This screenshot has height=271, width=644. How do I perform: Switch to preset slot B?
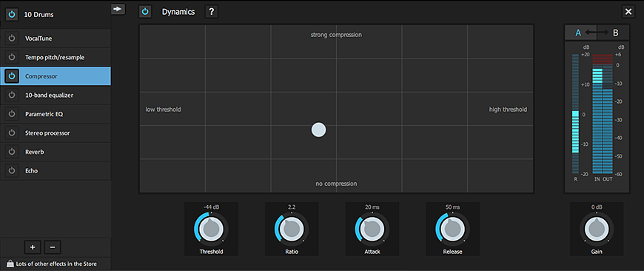[615, 33]
